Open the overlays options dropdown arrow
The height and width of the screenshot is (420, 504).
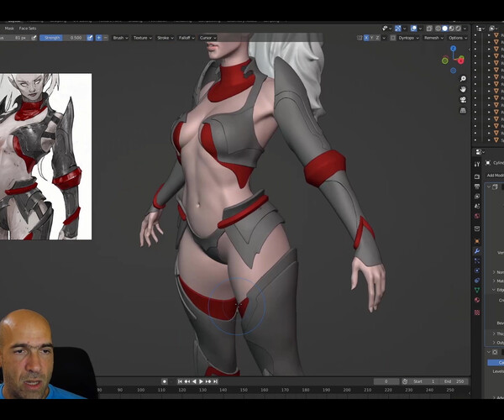tap(420, 29)
